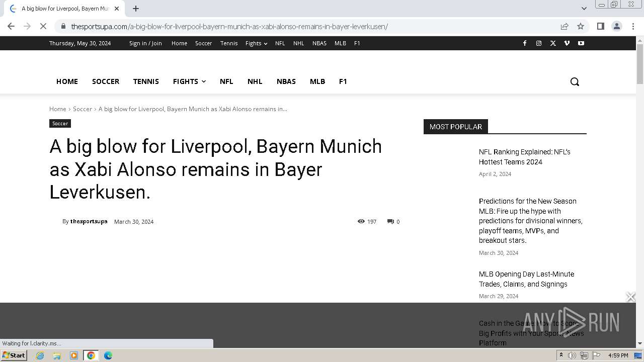Open the Chrome profile avatar
Screen dimensions: 644x362
point(617,26)
